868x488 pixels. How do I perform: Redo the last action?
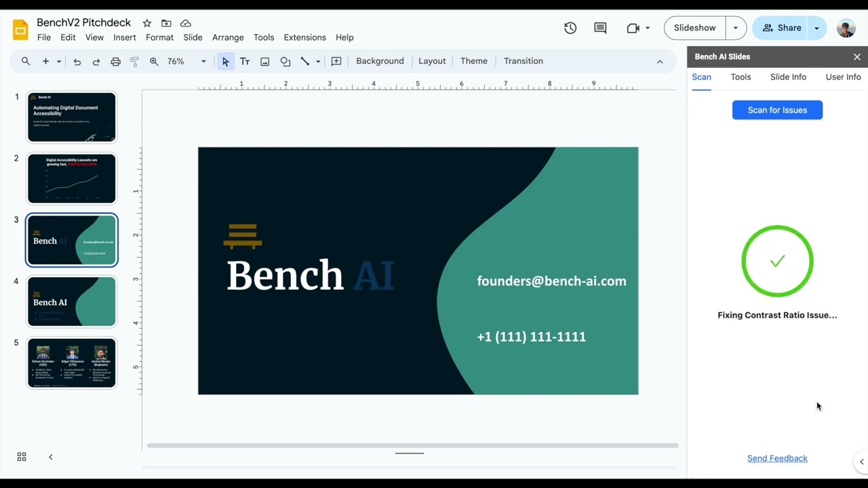[x=96, y=61]
